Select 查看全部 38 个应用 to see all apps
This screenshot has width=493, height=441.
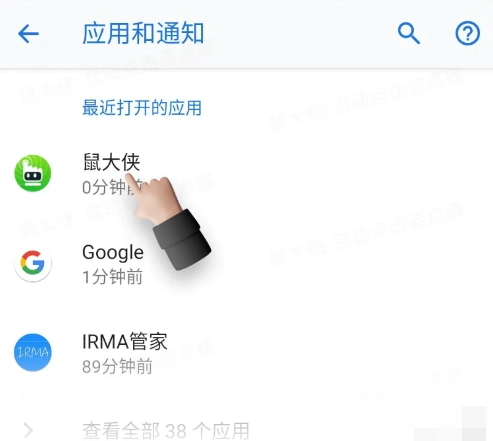tap(246, 430)
